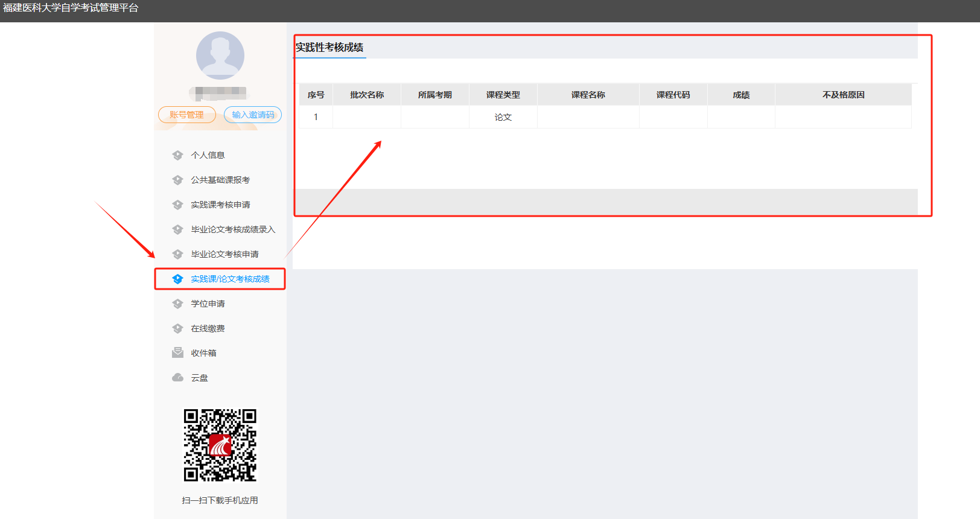The width and height of the screenshot is (980, 519).
Task: Click the 批次名称 column header
Action: point(367,95)
